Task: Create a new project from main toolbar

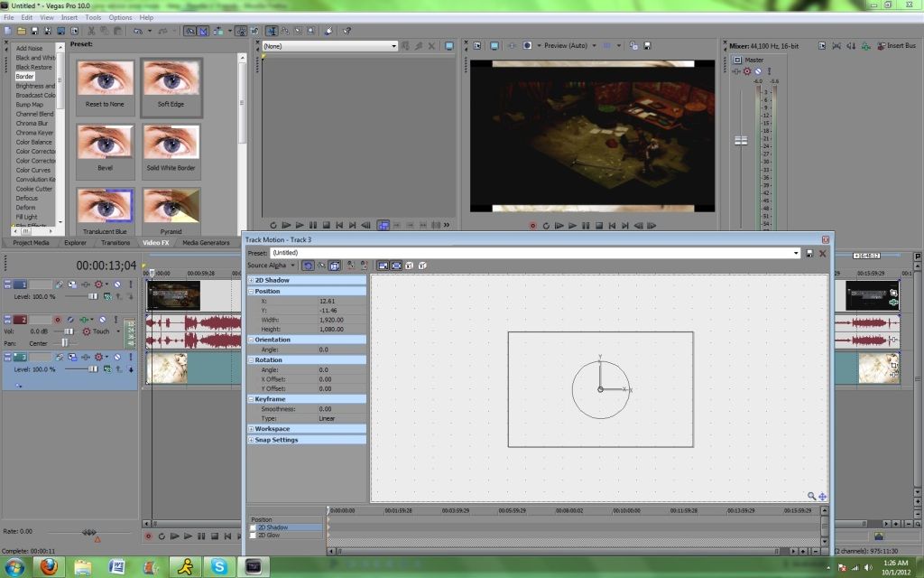Action: (x=7, y=31)
